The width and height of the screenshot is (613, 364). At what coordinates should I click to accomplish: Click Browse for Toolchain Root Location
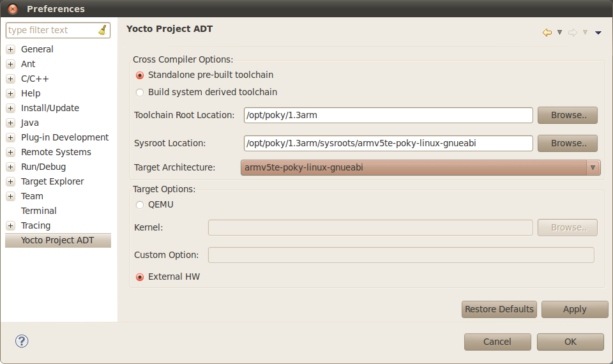[567, 116]
